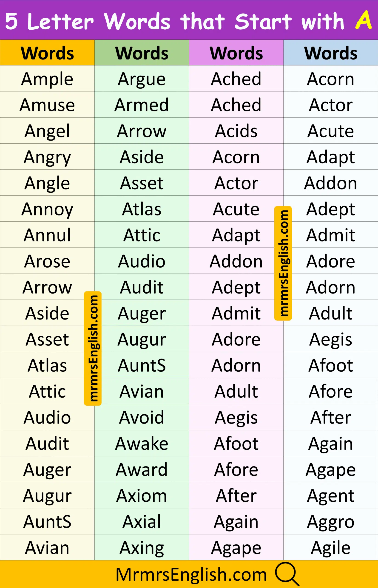Click the green Words column header
This screenshot has width=378, height=588.
142,53
